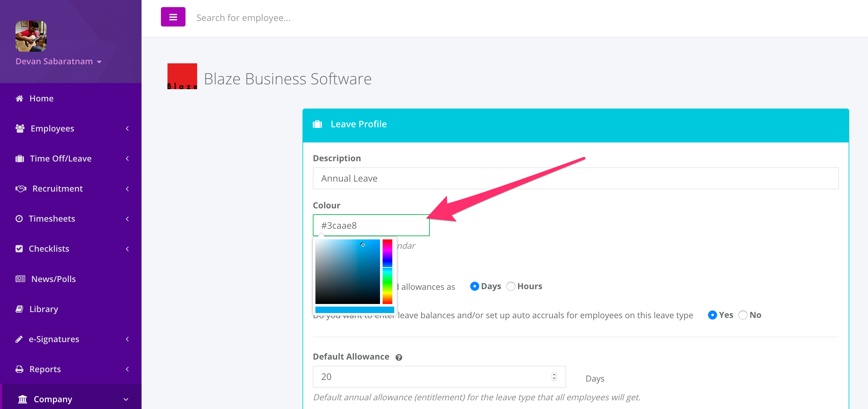Open the Recruitment menu item
This screenshot has height=409, width=868.
coord(71,188)
